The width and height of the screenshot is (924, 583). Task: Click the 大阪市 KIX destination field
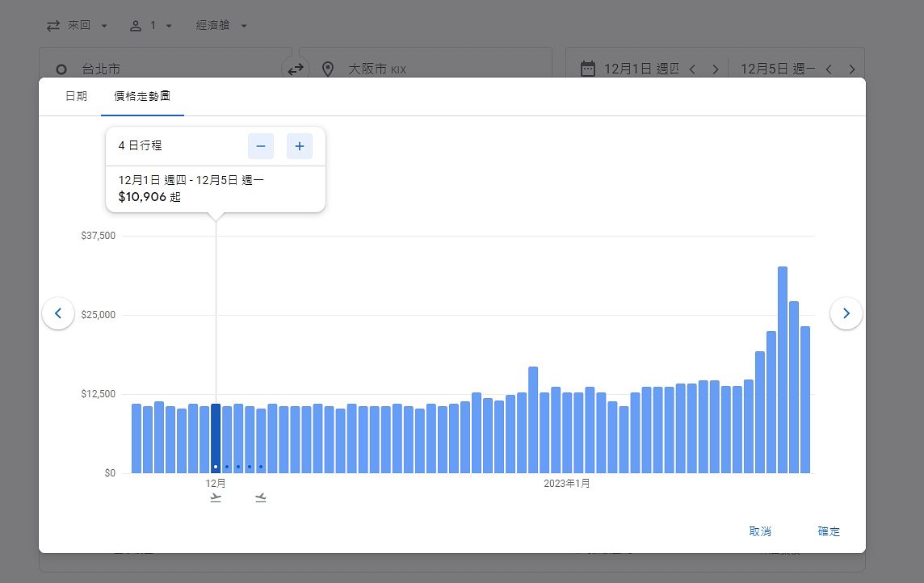pyautogui.click(x=436, y=69)
